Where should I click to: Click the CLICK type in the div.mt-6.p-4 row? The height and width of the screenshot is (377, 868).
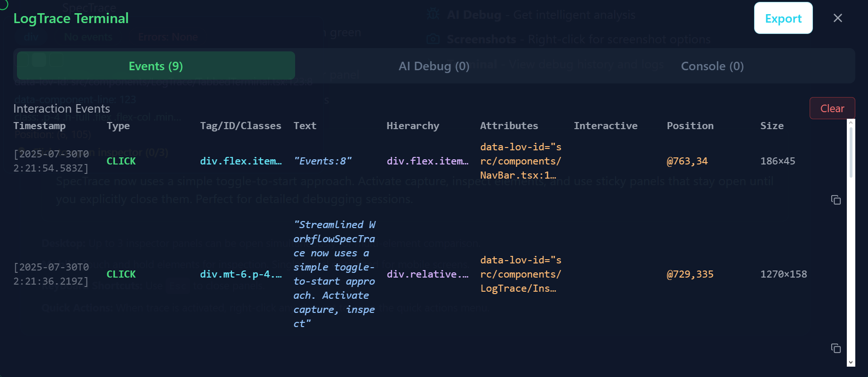[x=121, y=274]
